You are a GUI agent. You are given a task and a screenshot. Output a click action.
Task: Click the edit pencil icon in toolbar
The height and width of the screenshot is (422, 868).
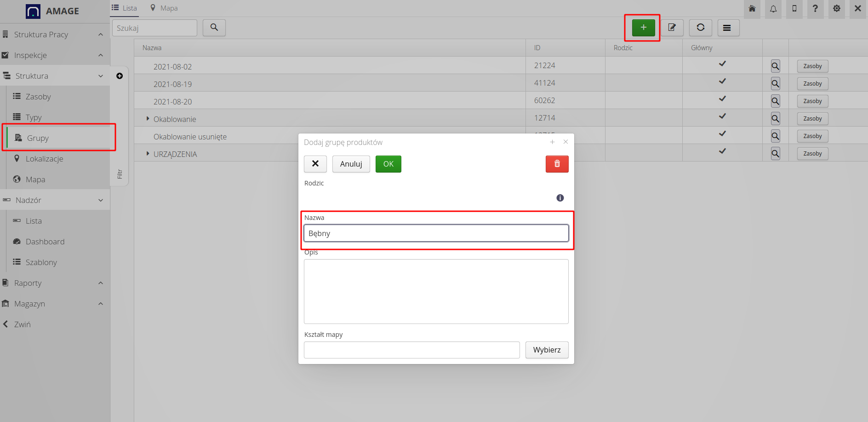coord(672,28)
